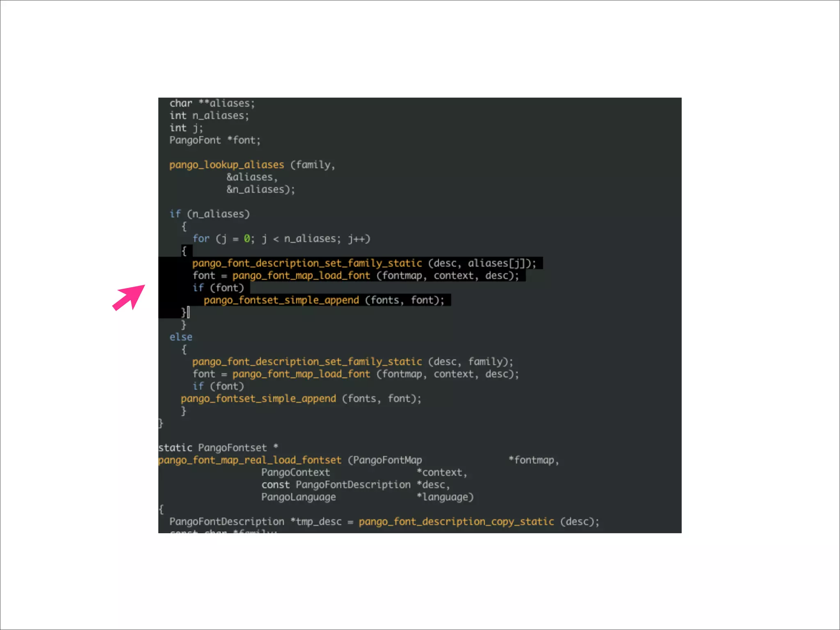Click 'int n_aliases;' declaration
This screenshot has height=630, width=840.
tap(209, 116)
